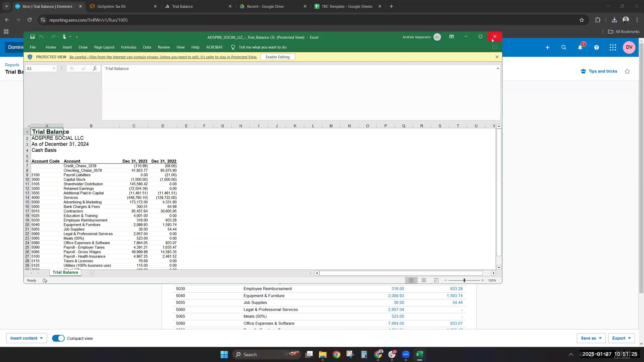Open Xero notifications bell
Screen dimensions: 644x362
click(580, 47)
